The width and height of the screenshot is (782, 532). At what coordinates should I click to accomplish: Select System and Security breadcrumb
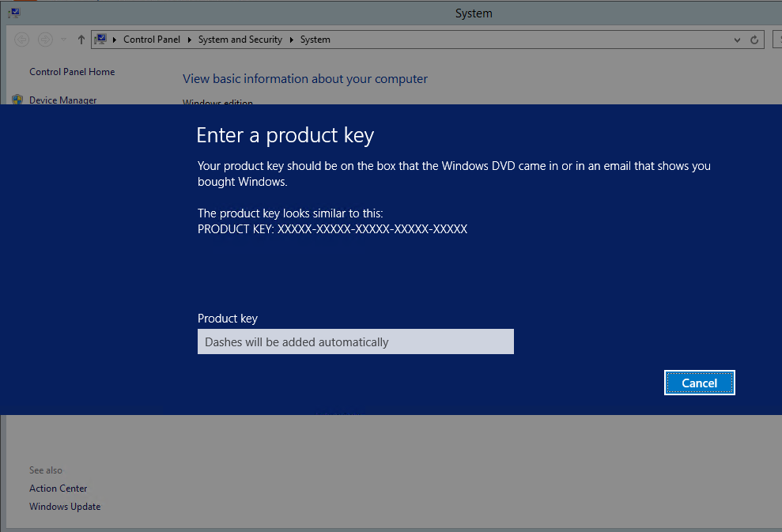click(240, 40)
